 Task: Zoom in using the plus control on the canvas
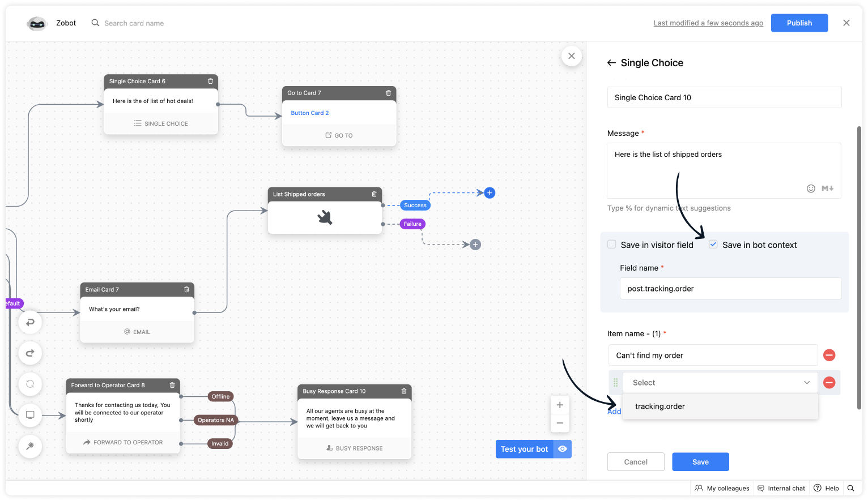pyautogui.click(x=559, y=404)
